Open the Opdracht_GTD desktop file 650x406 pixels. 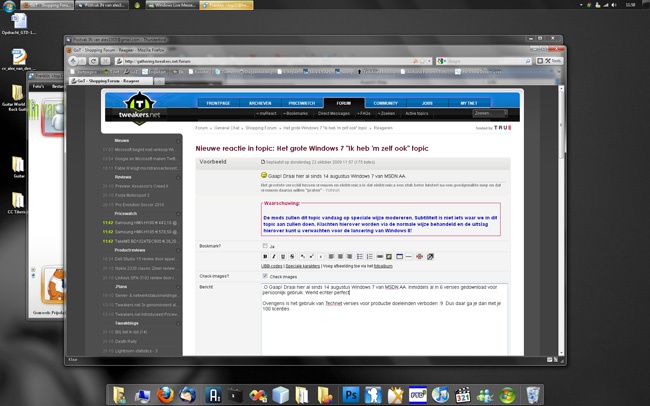[19, 24]
